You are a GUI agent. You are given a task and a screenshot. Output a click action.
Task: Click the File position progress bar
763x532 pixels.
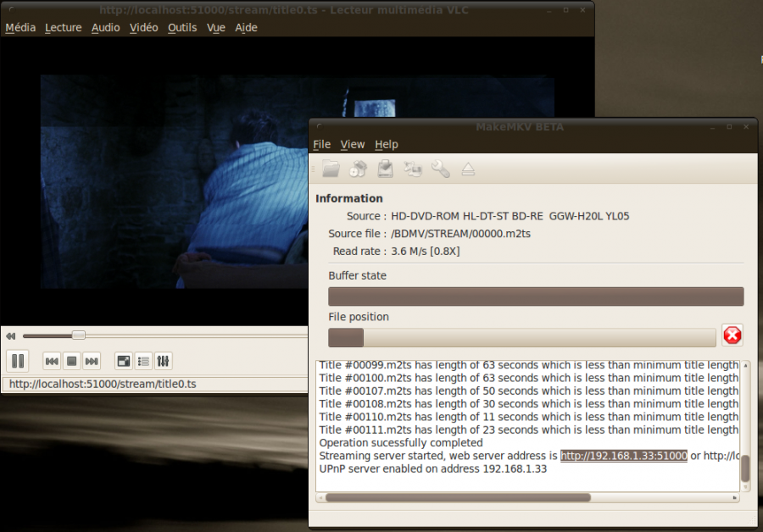(522, 337)
